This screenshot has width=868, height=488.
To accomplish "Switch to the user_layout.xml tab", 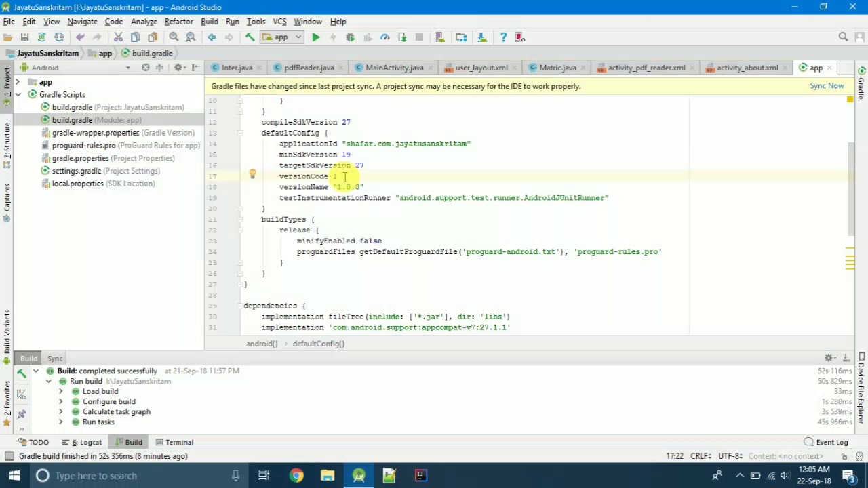I will 481,68.
